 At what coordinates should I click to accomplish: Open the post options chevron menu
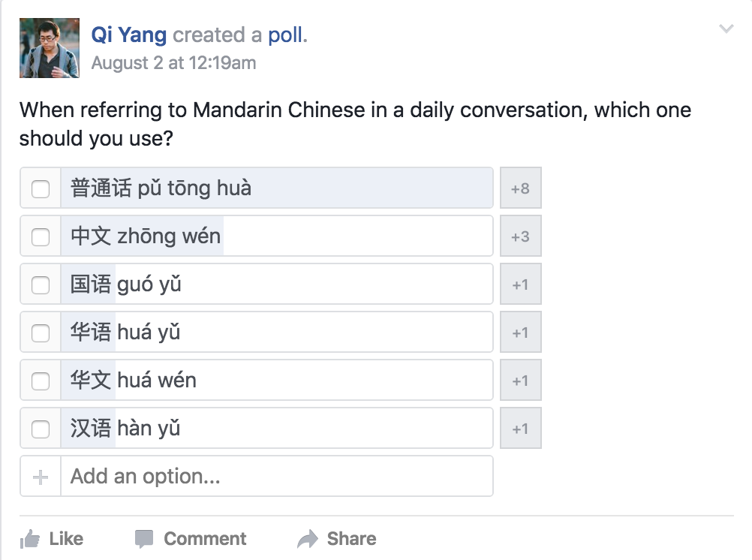[726, 29]
